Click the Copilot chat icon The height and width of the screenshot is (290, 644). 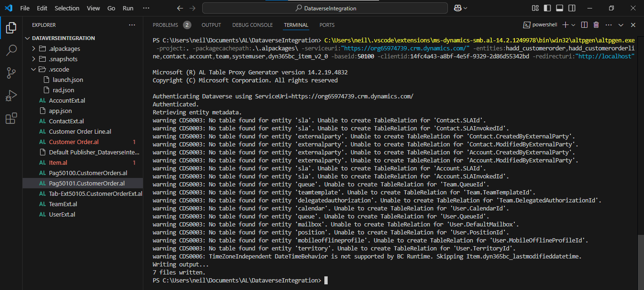pyautogui.click(x=457, y=8)
